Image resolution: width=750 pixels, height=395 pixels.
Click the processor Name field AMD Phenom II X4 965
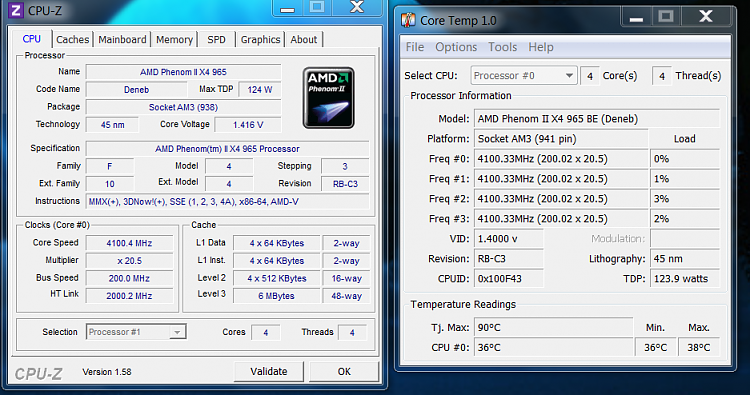point(183,72)
